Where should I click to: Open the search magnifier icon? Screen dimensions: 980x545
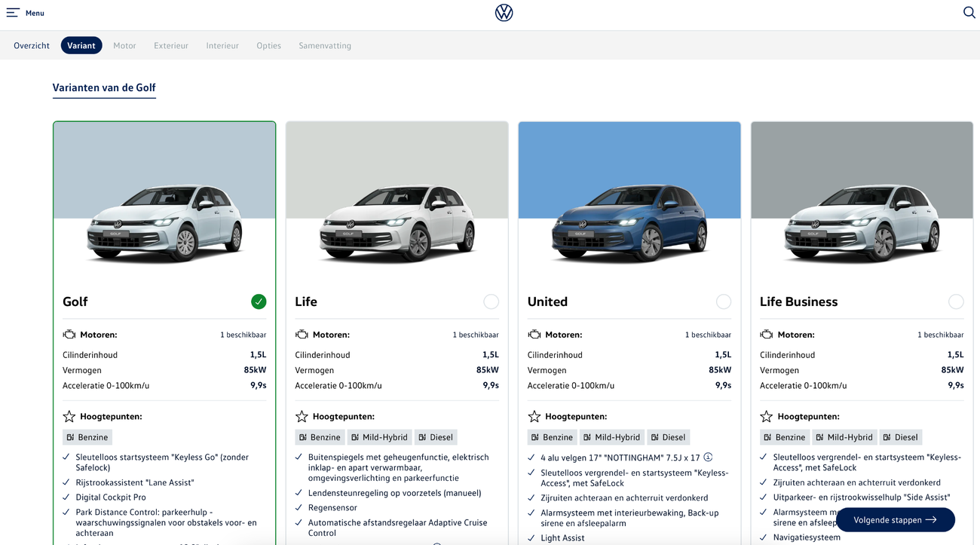969,12
